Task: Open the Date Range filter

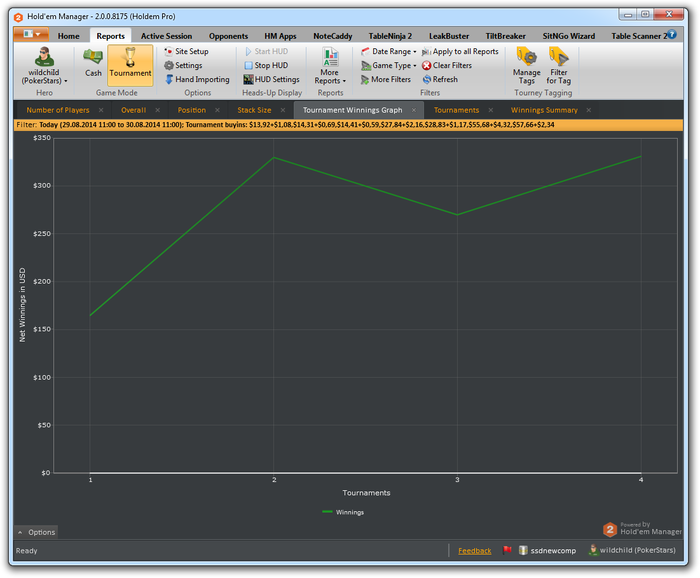Action: click(x=388, y=51)
